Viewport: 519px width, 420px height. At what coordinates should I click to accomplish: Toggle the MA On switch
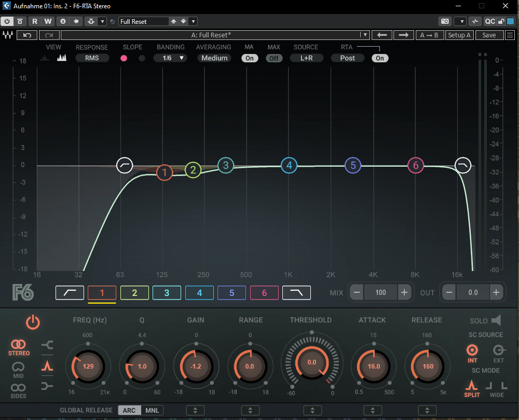[x=250, y=58]
